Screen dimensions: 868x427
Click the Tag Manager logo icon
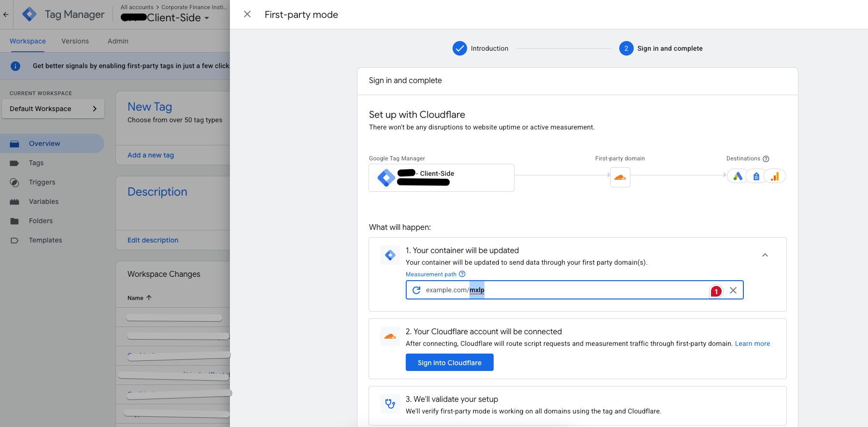[x=29, y=14]
